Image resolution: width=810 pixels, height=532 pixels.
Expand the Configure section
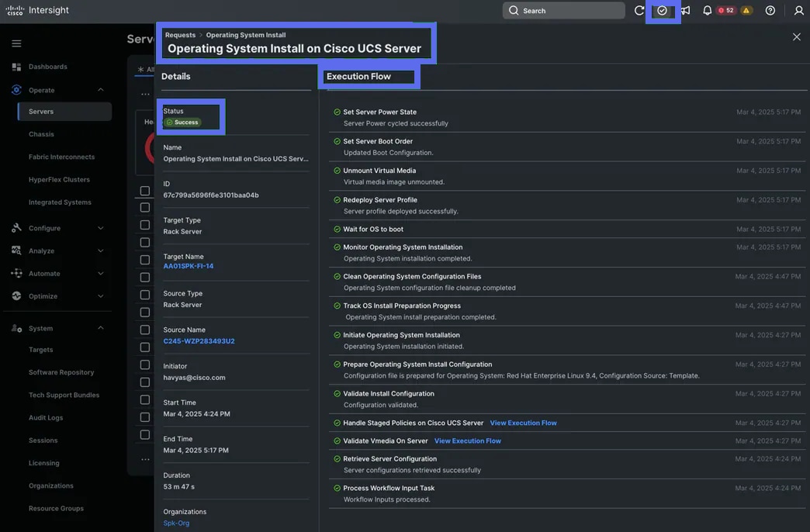pos(100,228)
